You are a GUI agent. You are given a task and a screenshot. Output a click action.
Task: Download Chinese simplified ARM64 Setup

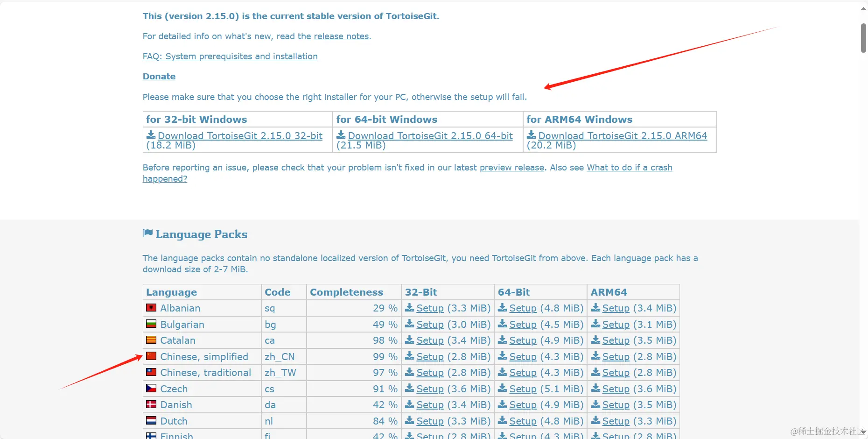(616, 357)
